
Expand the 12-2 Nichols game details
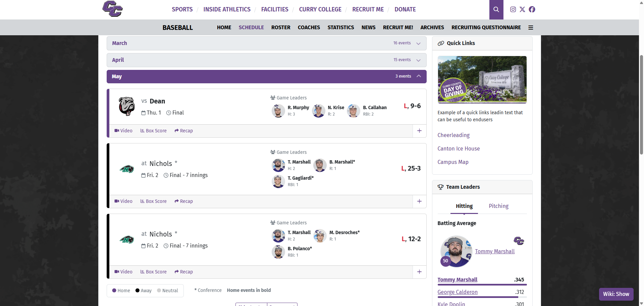(x=419, y=272)
